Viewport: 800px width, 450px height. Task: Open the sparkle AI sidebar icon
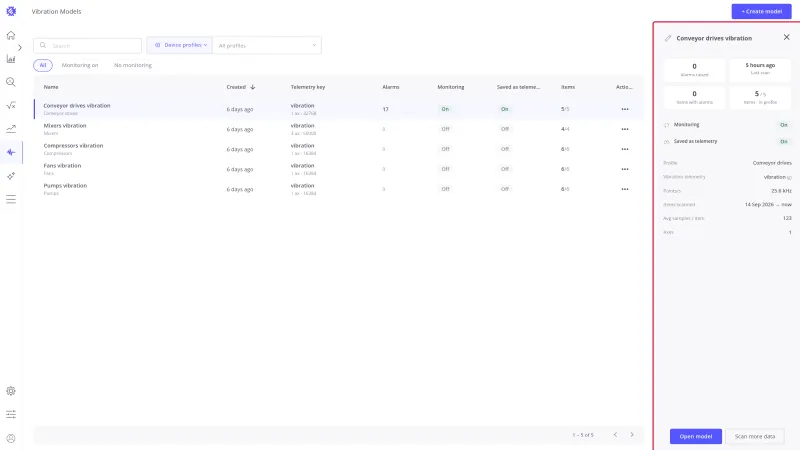(11, 176)
